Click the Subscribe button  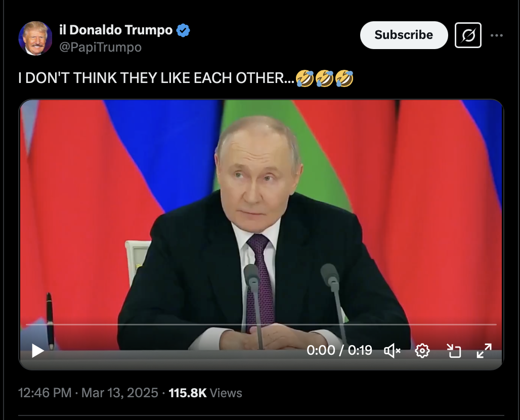pyautogui.click(x=404, y=35)
